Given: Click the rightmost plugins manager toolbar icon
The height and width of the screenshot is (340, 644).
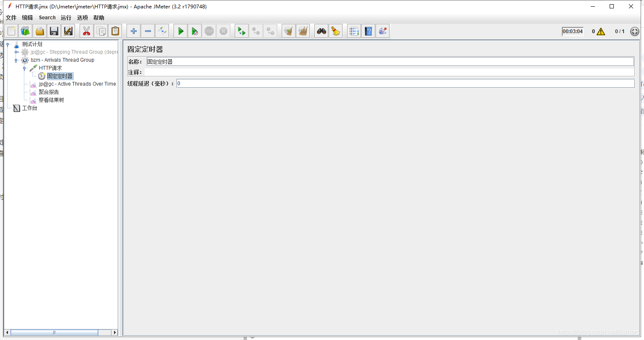Looking at the screenshot, I should click(382, 31).
